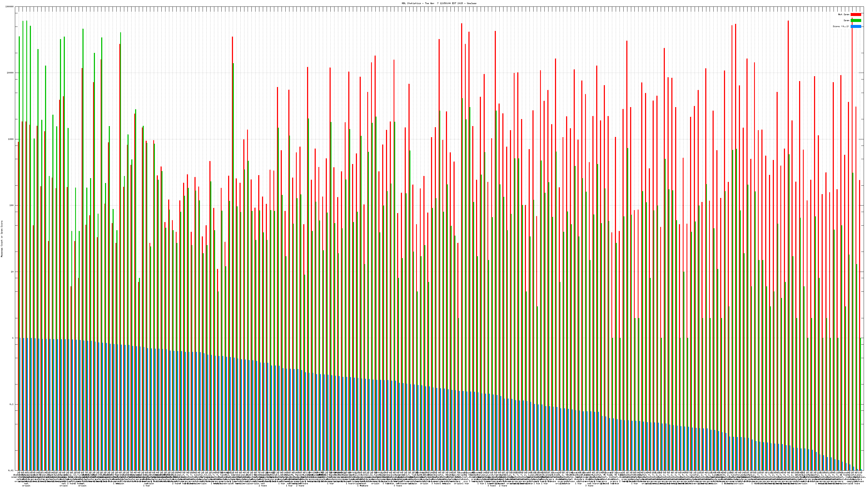Click the 0.01 y-axis tick label
This screenshot has height=488, width=868.
[x=11, y=470]
